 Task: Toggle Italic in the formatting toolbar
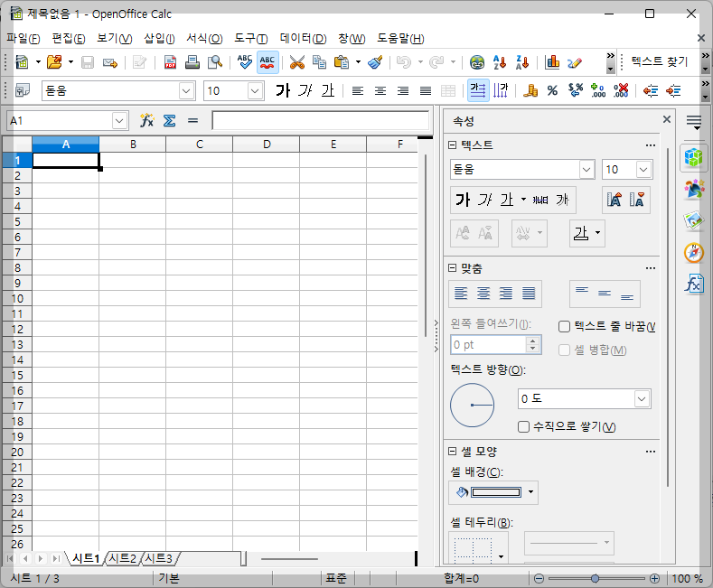point(305,90)
